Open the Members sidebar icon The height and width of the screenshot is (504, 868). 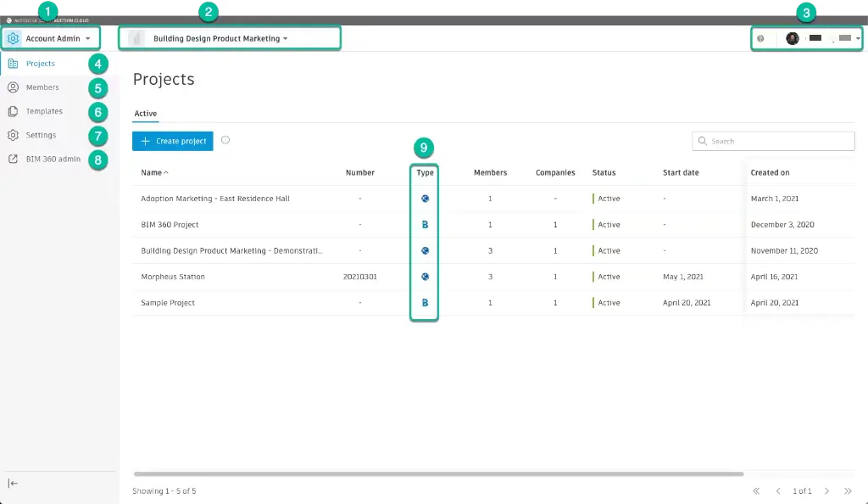pos(13,87)
